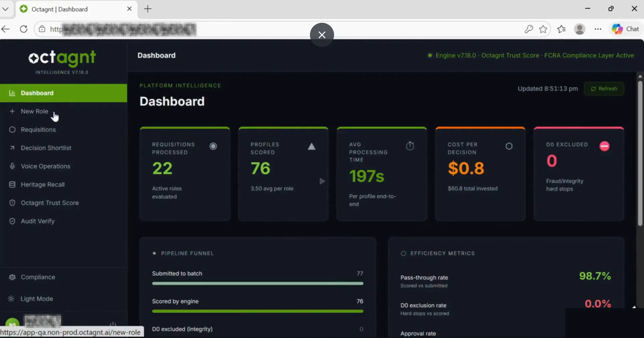Open a new browser tab
Viewport: 644px width, 338px height.
click(x=148, y=9)
